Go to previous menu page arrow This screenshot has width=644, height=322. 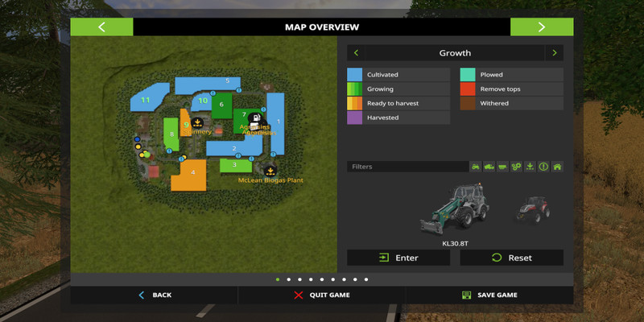(x=101, y=27)
